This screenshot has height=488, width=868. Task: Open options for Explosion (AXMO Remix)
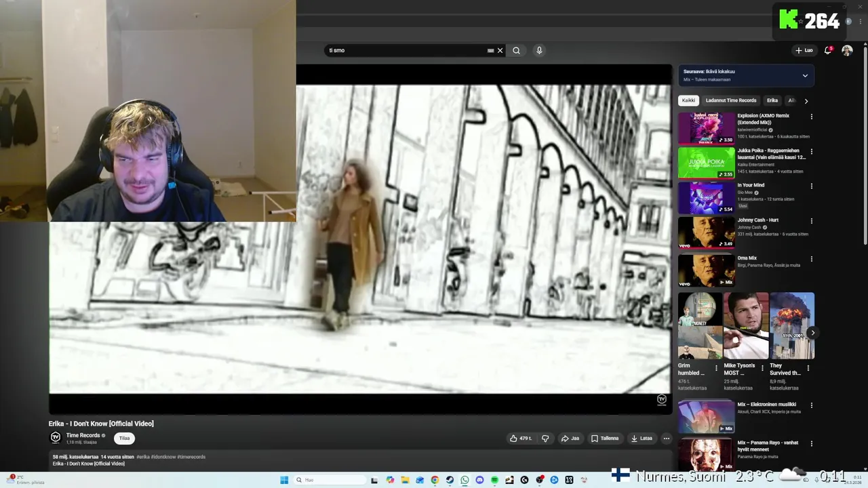click(812, 117)
